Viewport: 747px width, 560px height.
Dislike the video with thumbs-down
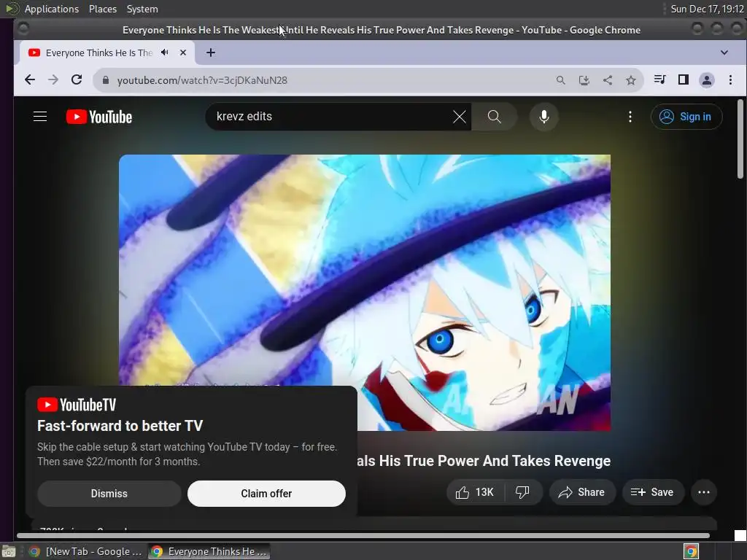coord(522,492)
